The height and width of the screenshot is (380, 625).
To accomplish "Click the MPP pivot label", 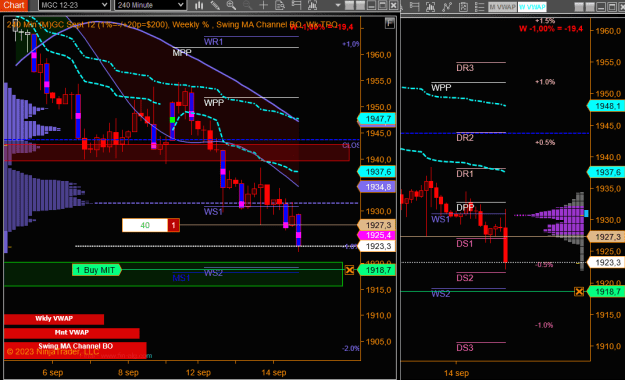I will point(182,53).
